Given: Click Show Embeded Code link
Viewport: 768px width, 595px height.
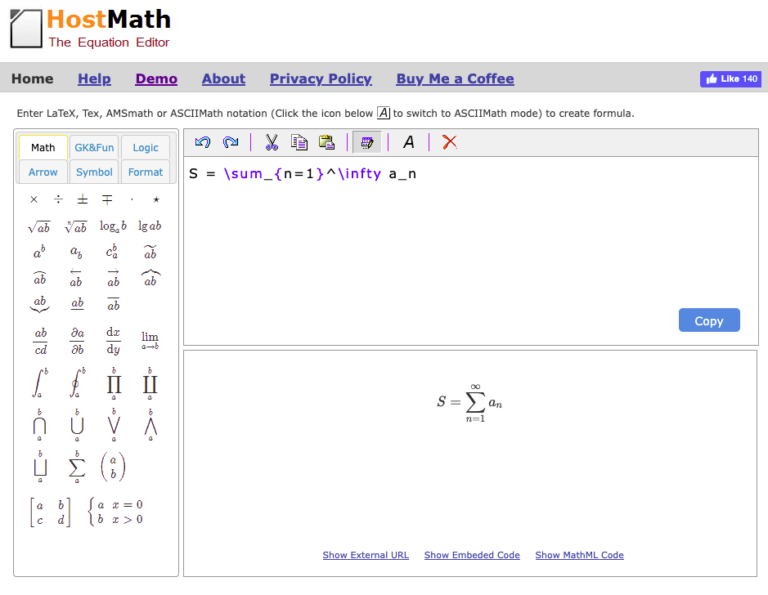Looking at the screenshot, I should coord(472,555).
